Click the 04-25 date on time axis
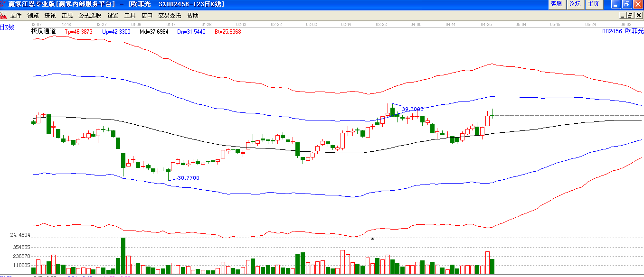 click(486, 24)
